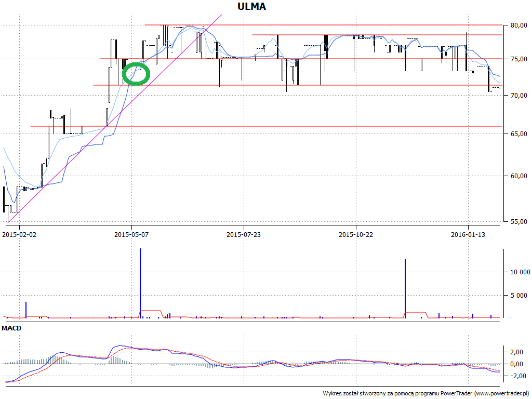Viewport: 532px width, 399px height.
Task: Click the MACD indicator heading
Action: click(11, 328)
